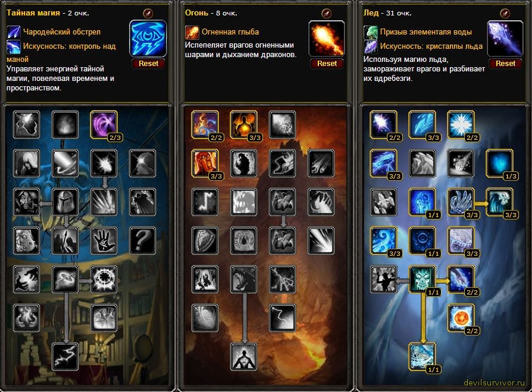532x392 pixels.
Task: Select the arcane talent with 2/3 points
Action: pyautogui.click(x=104, y=124)
